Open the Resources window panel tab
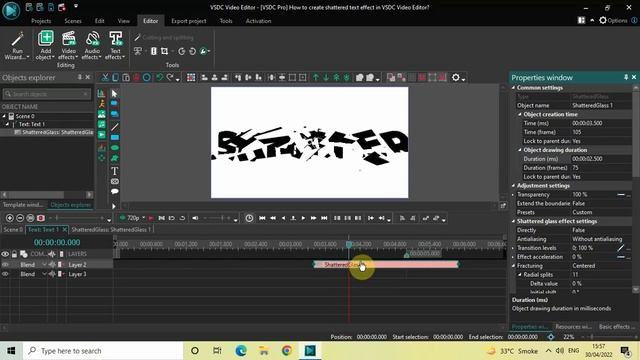The image size is (640, 360). [573, 327]
